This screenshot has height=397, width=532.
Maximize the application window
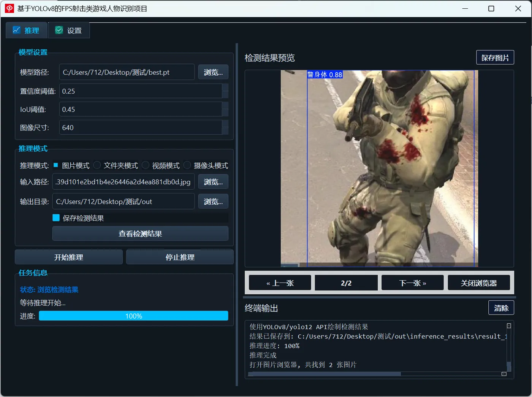[491, 8]
